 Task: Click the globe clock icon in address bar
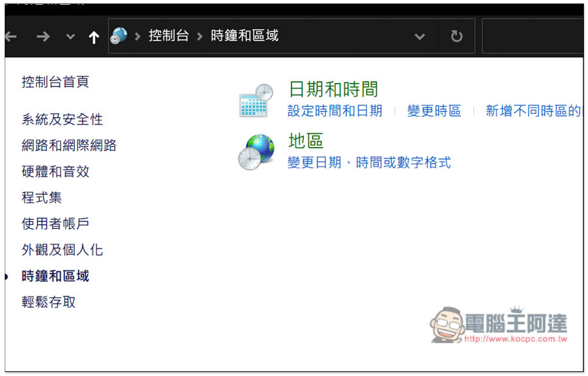tap(119, 36)
